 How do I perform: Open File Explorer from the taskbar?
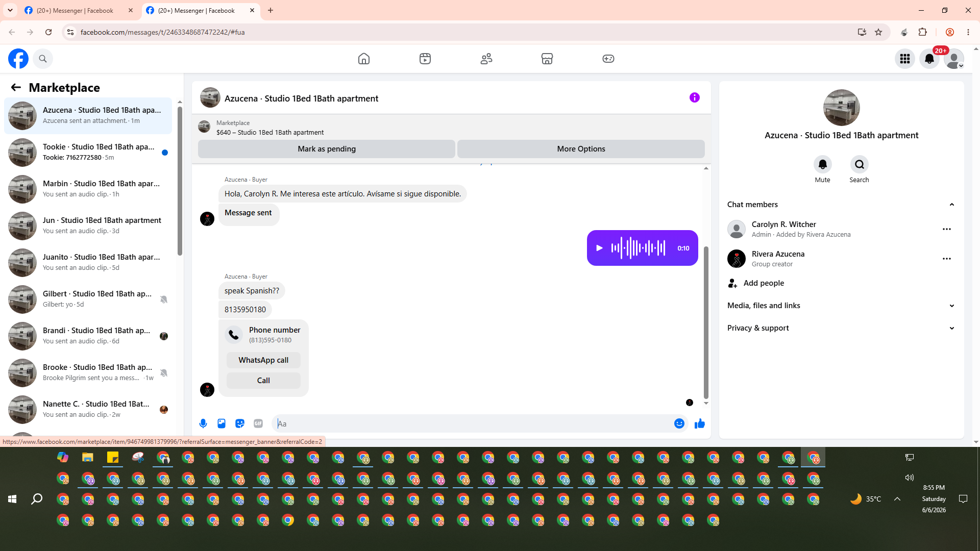[x=88, y=457]
